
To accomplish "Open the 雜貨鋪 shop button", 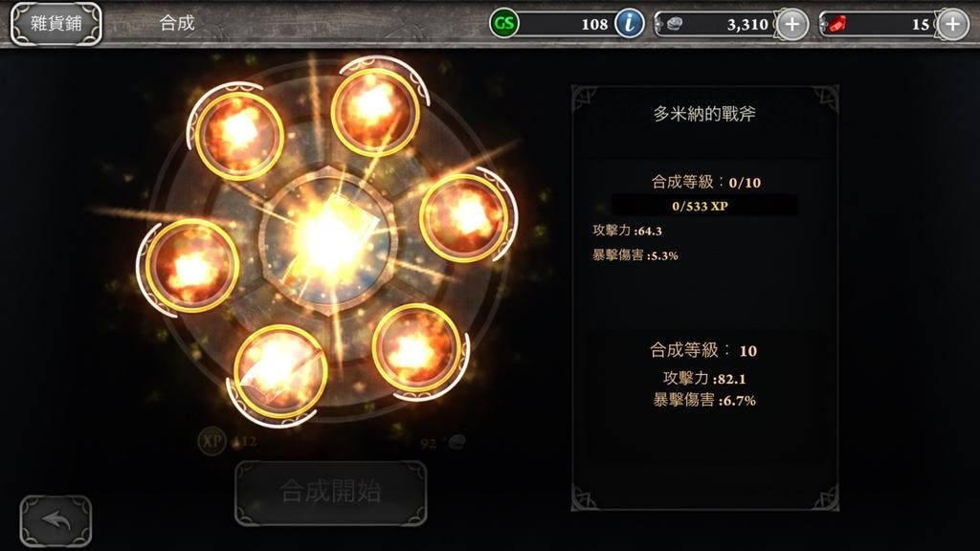I will point(56,24).
